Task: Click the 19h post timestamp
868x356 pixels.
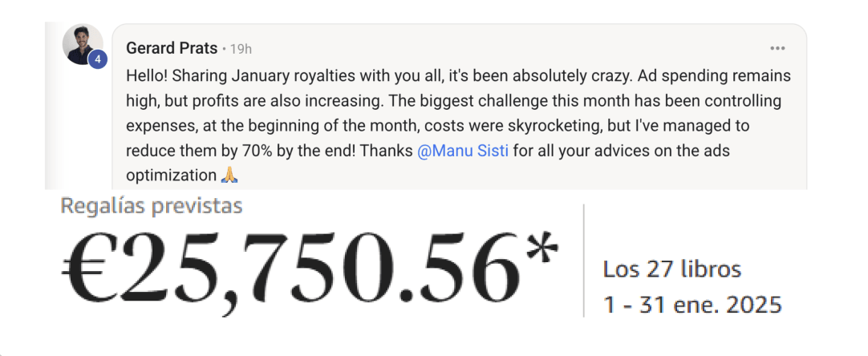Action: [241, 49]
